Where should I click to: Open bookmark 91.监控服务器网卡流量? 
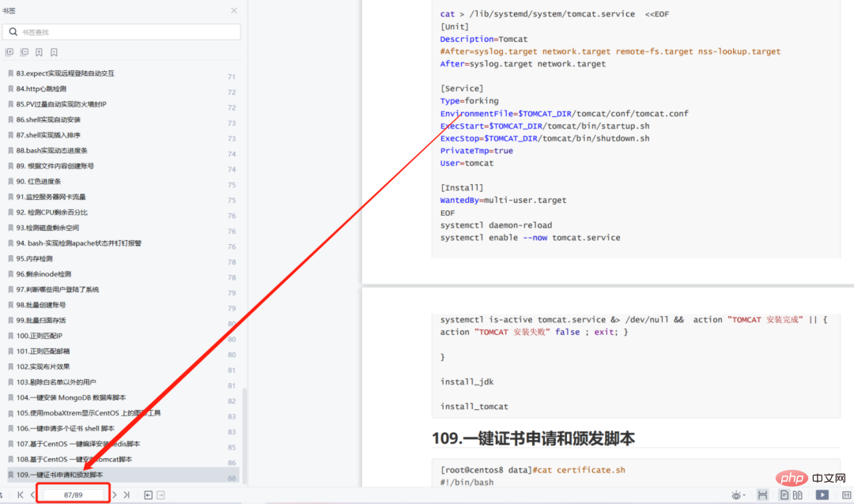click(x=51, y=197)
